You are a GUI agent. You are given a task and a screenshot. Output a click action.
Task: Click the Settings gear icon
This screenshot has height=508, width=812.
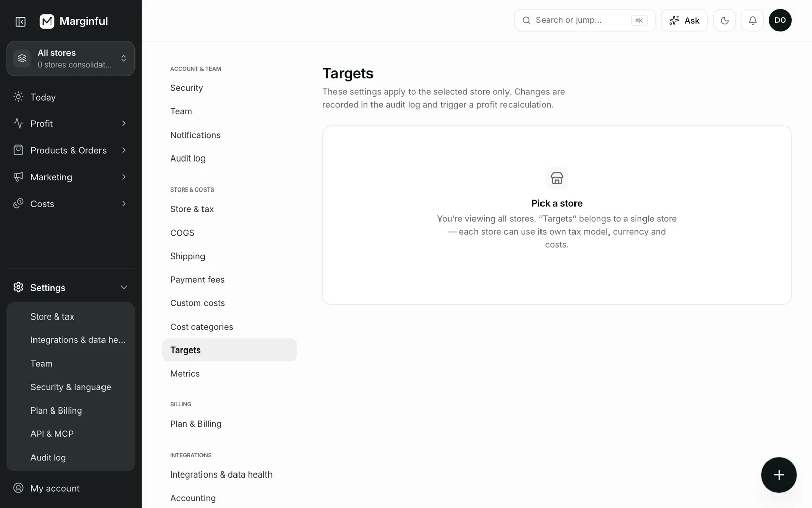tap(18, 287)
